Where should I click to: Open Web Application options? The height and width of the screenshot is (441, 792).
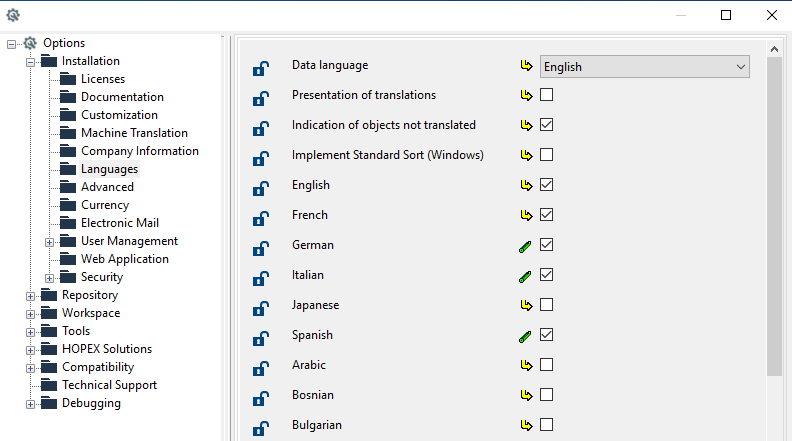pyautogui.click(x=125, y=259)
